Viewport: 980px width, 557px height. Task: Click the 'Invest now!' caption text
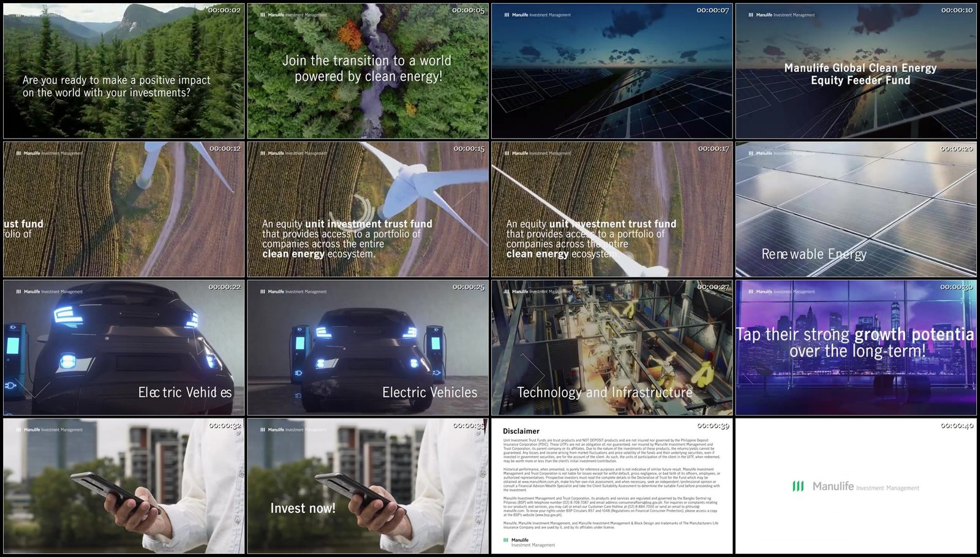point(303,508)
